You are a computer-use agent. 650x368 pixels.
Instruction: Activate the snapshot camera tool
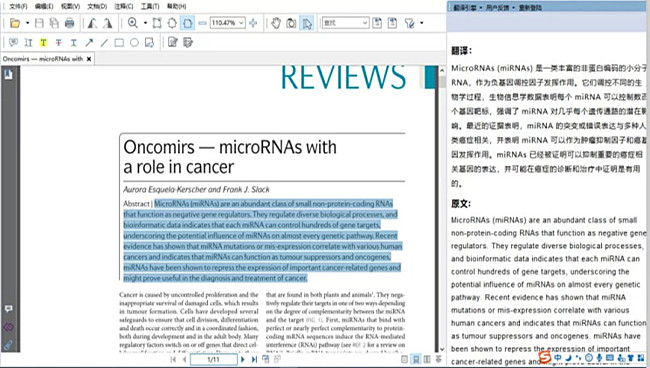click(x=291, y=23)
